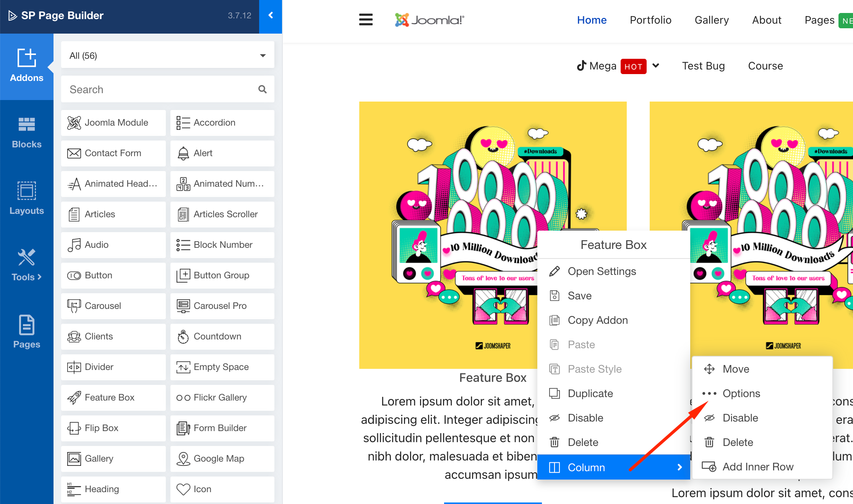This screenshot has width=853, height=504.
Task: Go to the Portfolio page link
Action: [650, 20]
